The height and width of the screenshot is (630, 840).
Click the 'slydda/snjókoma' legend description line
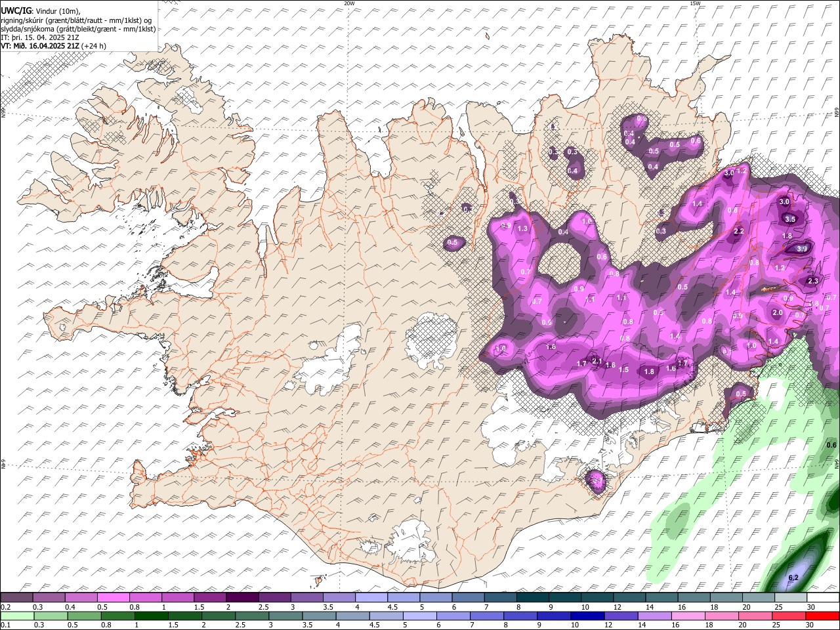coord(78,29)
